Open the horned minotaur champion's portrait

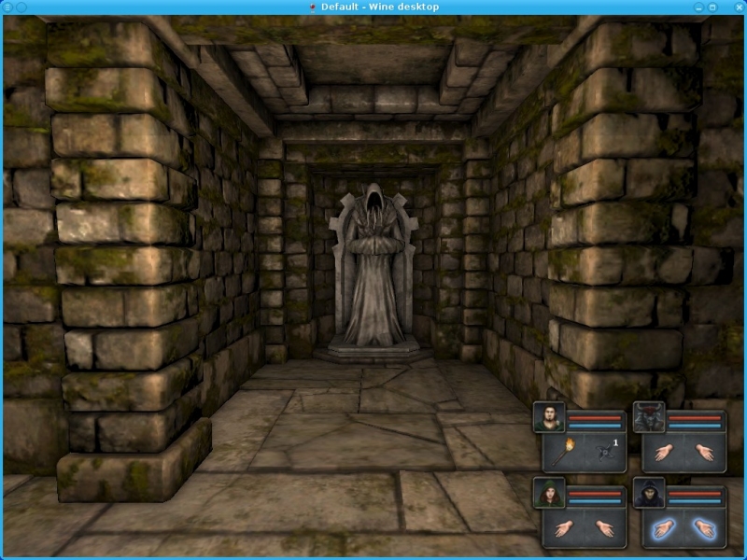(649, 417)
